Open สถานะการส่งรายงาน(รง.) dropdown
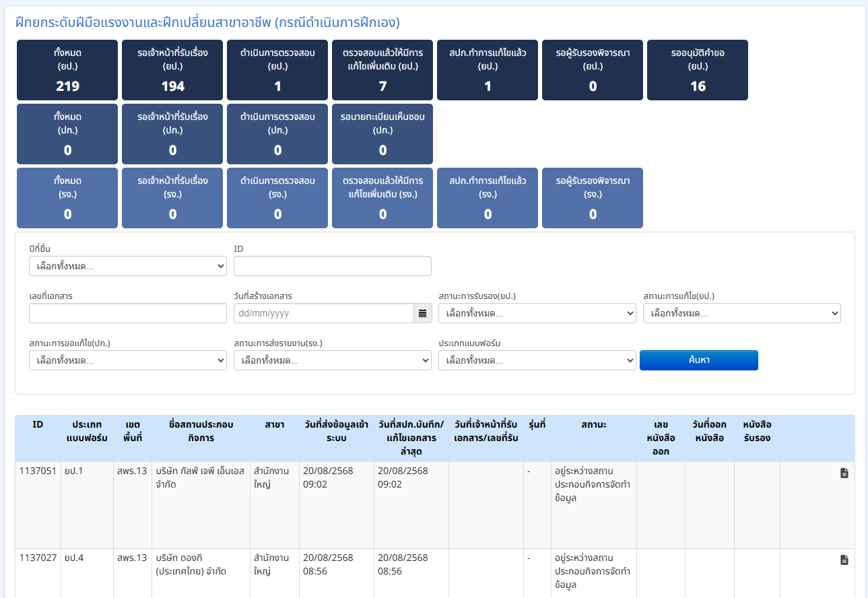Viewport: 868px width, 598px height. pyautogui.click(x=332, y=360)
